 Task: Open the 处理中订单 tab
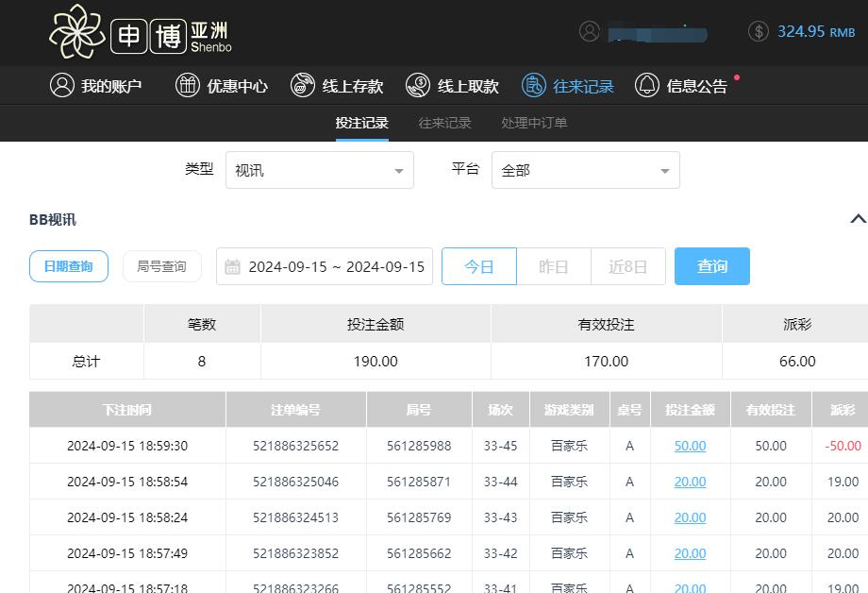pyautogui.click(x=534, y=123)
